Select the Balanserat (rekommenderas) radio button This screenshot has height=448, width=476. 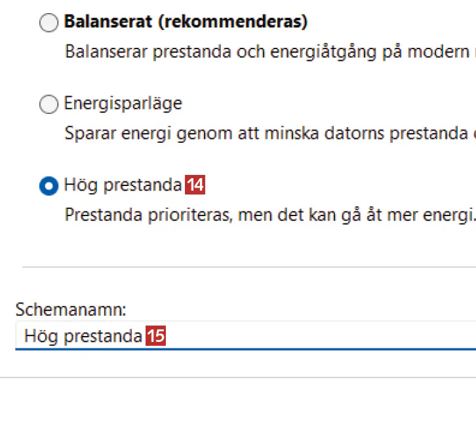coord(49,24)
